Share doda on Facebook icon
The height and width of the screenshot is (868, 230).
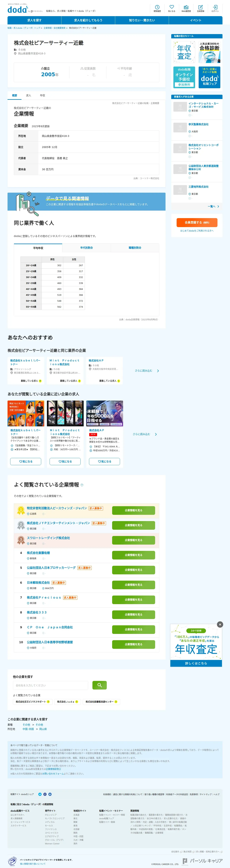pyautogui.click(x=45, y=794)
